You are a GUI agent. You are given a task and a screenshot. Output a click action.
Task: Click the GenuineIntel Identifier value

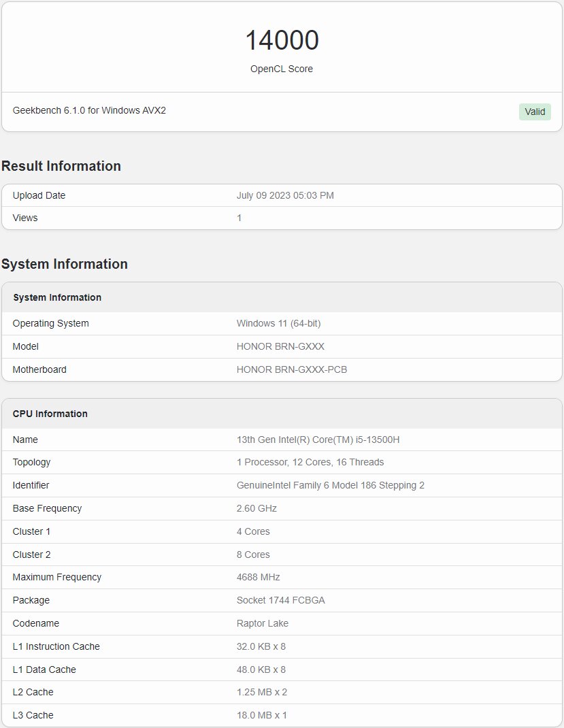click(331, 485)
